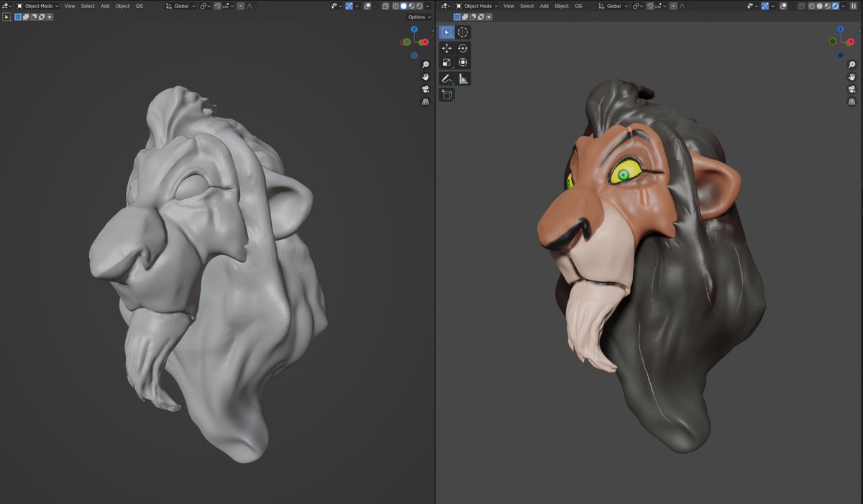863x504 pixels.
Task: Toggle gizmo display in left viewport header
Action: tap(349, 6)
